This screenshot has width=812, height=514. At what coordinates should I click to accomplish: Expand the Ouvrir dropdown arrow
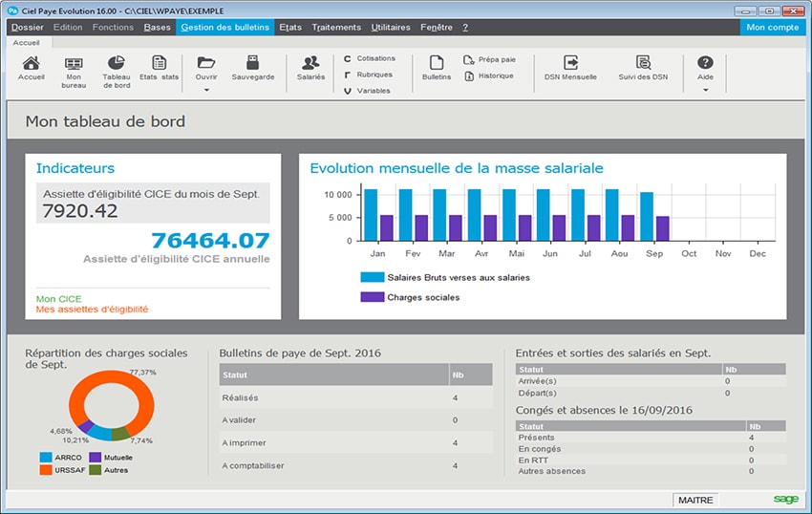pyautogui.click(x=206, y=90)
